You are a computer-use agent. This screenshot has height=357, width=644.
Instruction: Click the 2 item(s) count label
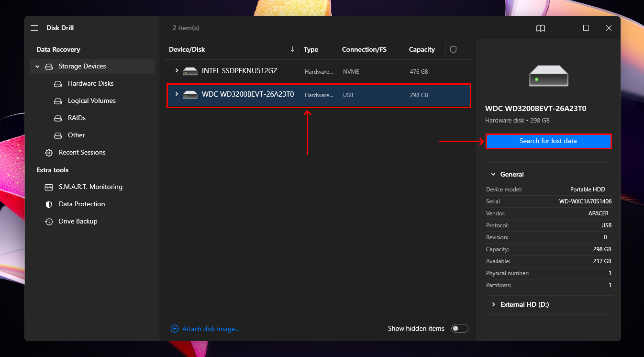point(186,28)
